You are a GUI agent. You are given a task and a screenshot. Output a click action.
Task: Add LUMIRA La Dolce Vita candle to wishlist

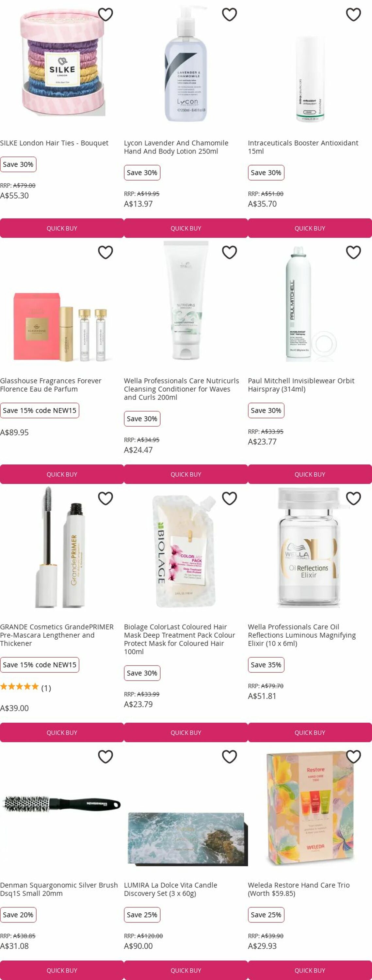click(x=229, y=757)
